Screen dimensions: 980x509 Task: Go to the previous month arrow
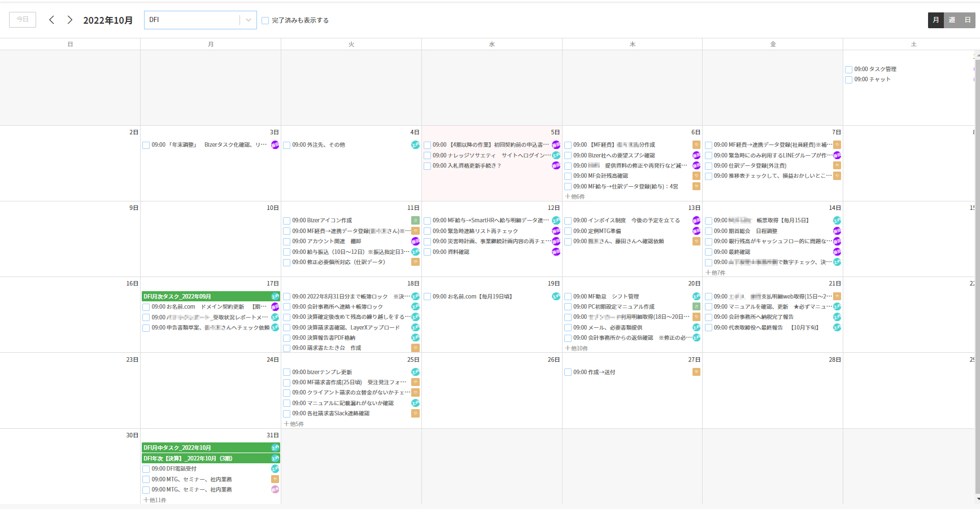51,20
